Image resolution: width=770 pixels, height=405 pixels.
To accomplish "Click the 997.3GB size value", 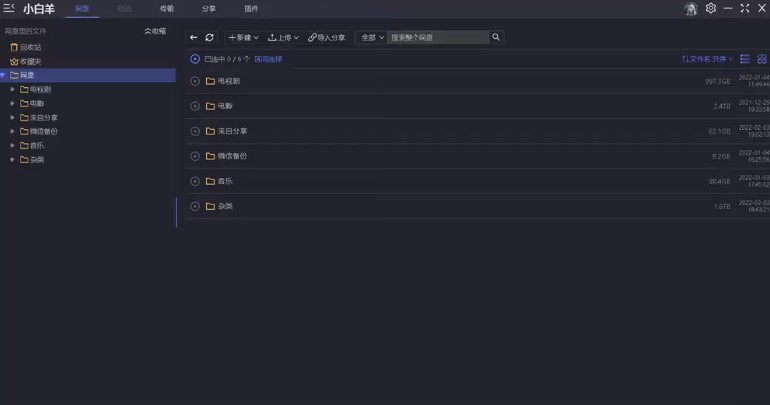I will pos(718,81).
